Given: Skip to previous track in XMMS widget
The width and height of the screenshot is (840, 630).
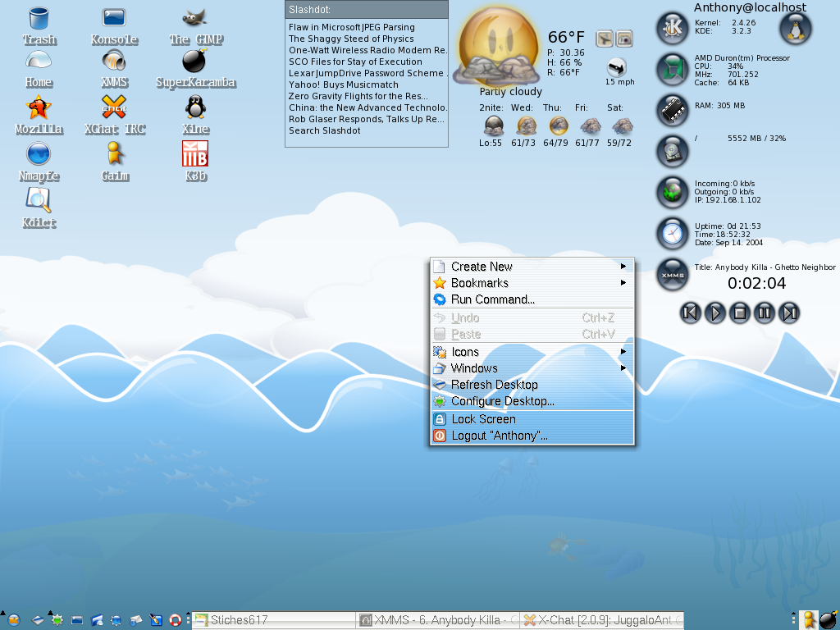Looking at the screenshot, I should [691, 313].
